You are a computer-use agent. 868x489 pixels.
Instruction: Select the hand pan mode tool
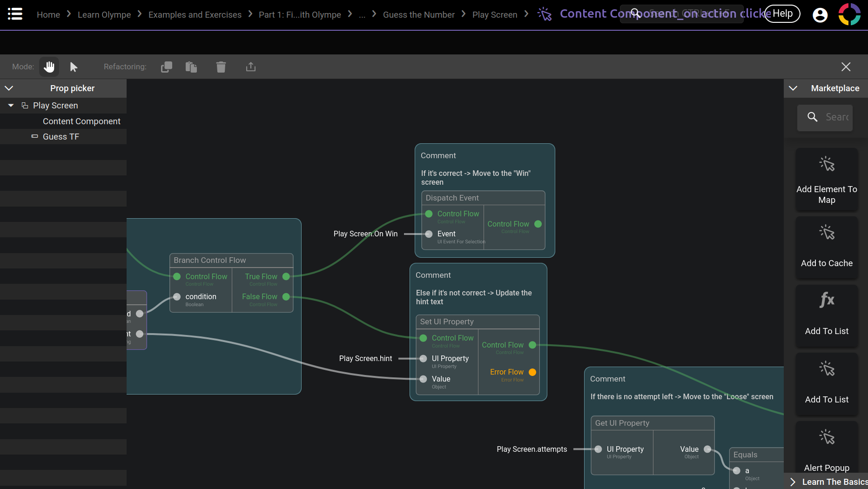49,67
